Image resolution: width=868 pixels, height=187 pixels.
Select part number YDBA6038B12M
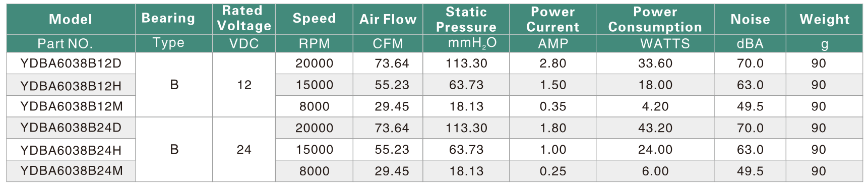point(72,107)
